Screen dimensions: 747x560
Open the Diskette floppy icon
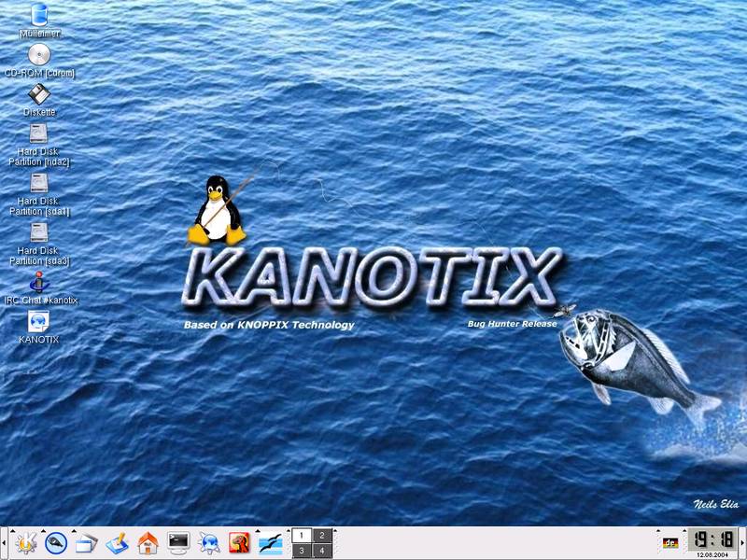pos(38,94)
